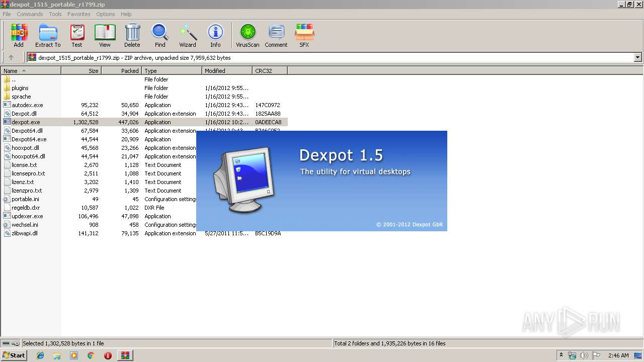Click the Delete trash icon

[132, 35]
